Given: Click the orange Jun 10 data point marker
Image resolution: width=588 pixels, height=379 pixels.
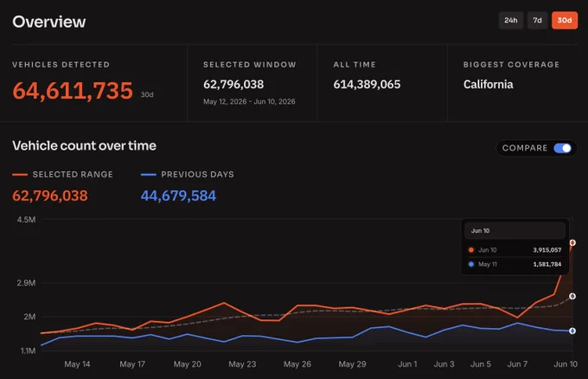Looking at the screenshot, I should [572, 243].
